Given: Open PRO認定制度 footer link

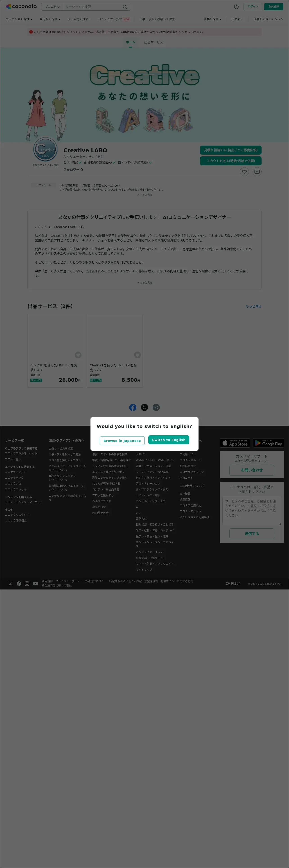Looking at the screenshot, I should tap(100, 513).
